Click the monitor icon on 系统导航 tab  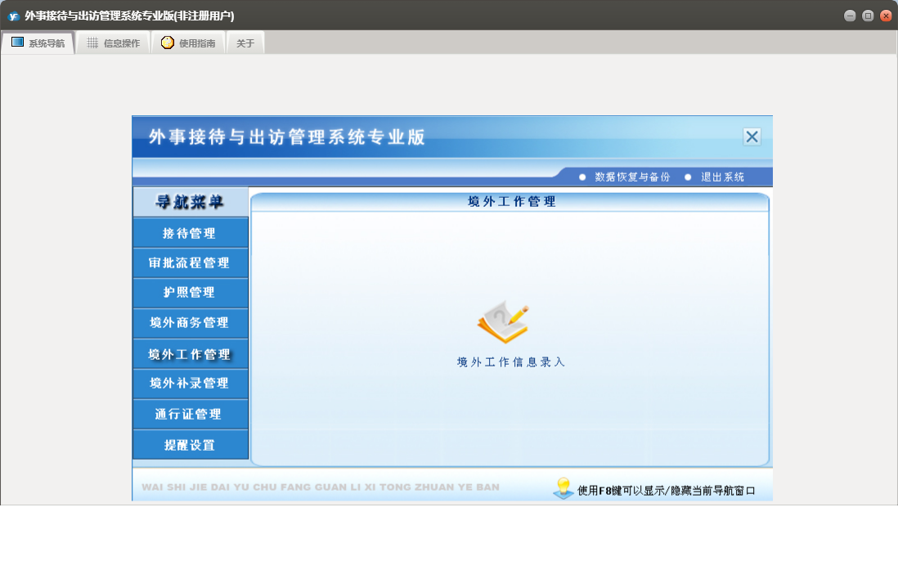[17, 43]
